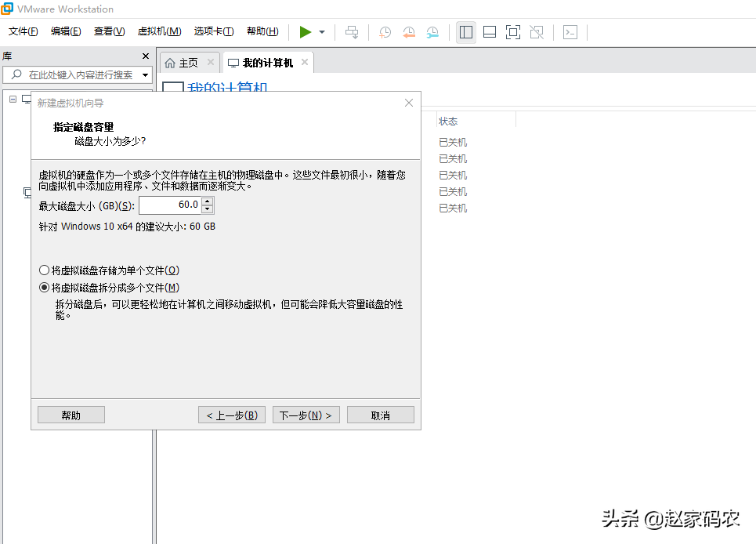Viewport: 756px width, 544px height.
Task: Switch to the 主页 tab
Action: coord(189,63)
